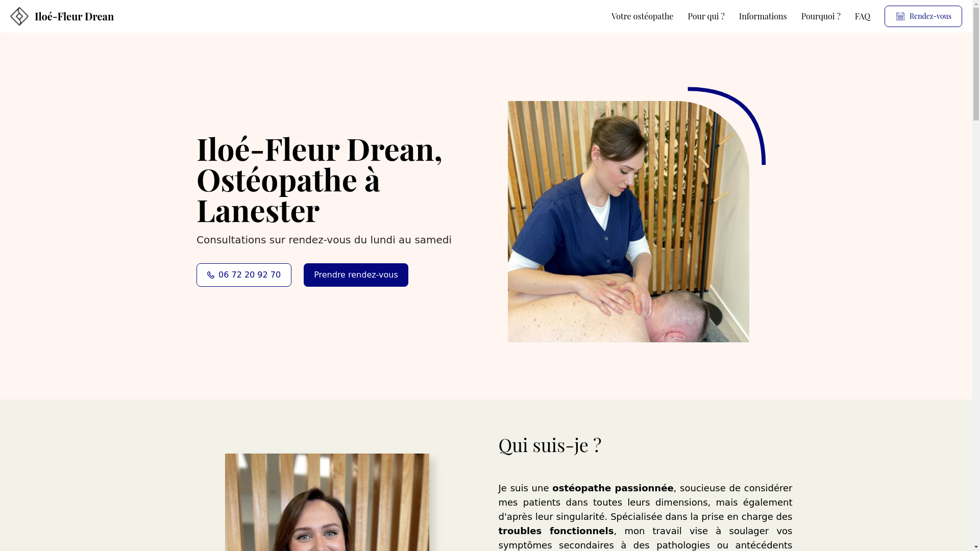The height and width of the screenshot is (551, 980).
Task: Go to the Pour qui ? section
Action: (x=706, y=16)
